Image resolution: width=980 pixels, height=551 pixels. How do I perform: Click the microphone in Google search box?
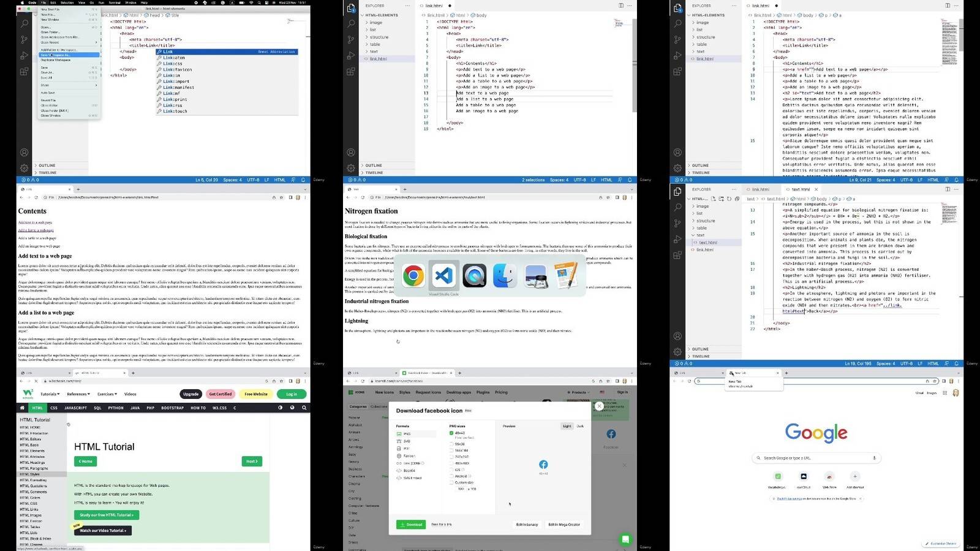coord(874,458)
